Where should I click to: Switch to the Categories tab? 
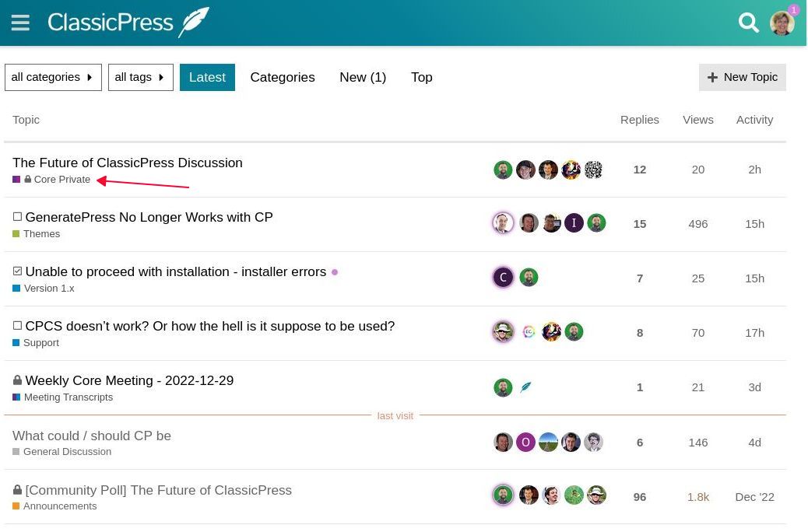(283, 77)
